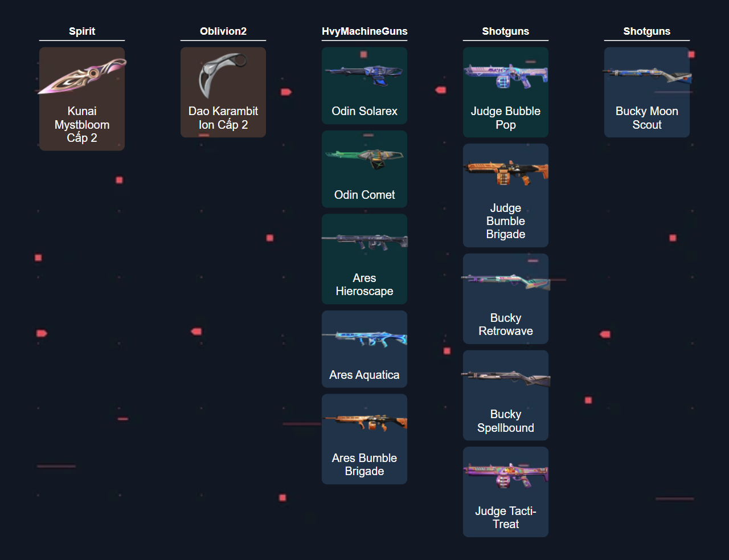Open the Oblivion2 category header
The image size is (729, 560).
(223, 31)
